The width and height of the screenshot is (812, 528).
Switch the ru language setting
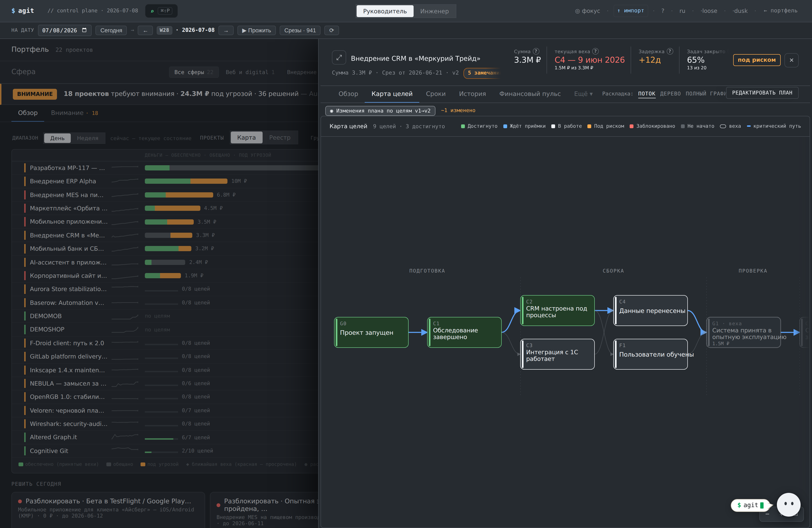point(682,11)
